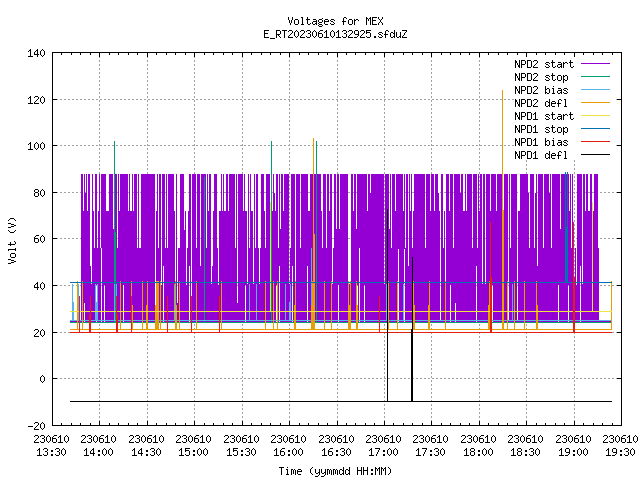Click the 17:30 x-axis time label

click(x=430, y=452)
